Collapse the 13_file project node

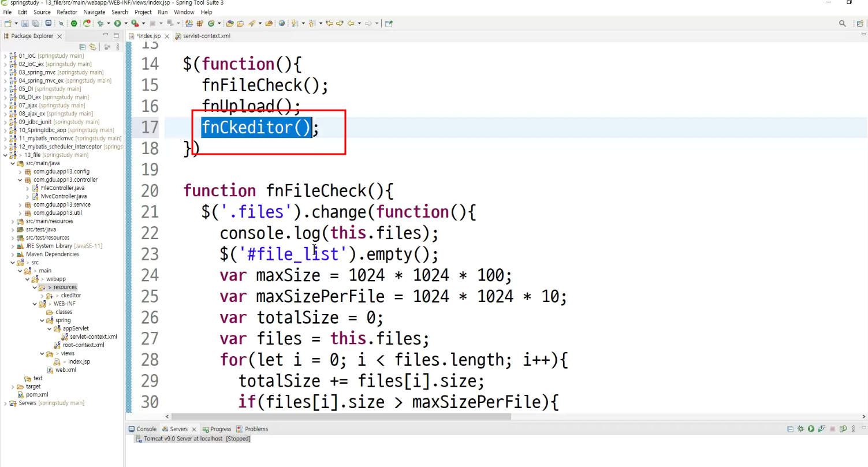tap(5, 155)
